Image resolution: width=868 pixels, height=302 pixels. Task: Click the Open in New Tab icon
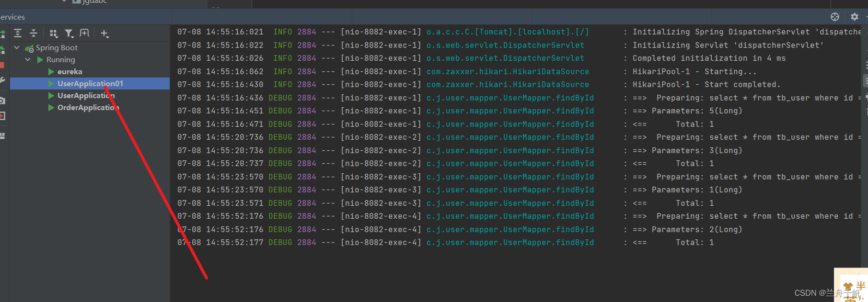(84, 33)
